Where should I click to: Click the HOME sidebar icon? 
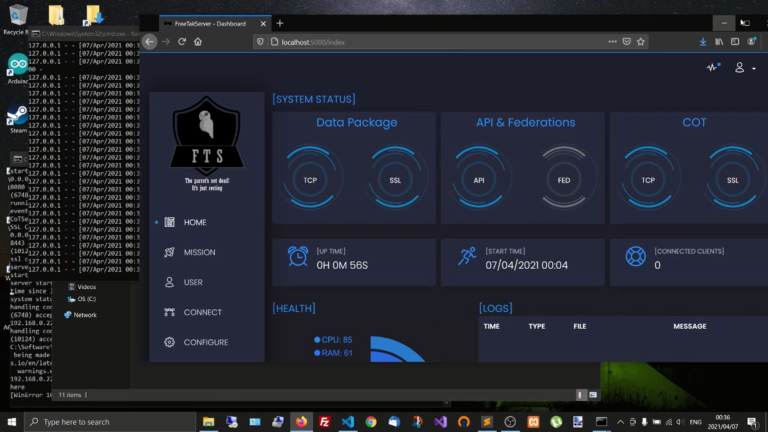(x=169, y=222)
